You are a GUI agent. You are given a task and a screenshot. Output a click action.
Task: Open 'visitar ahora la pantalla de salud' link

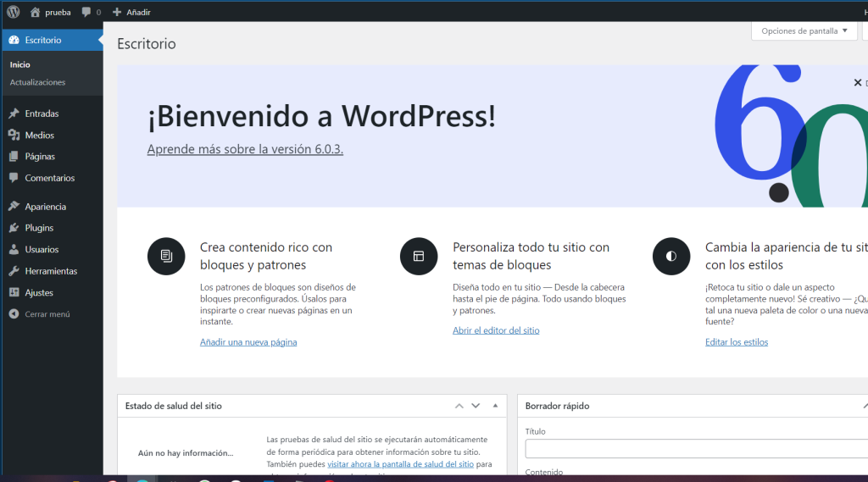[x=400, y=464]
